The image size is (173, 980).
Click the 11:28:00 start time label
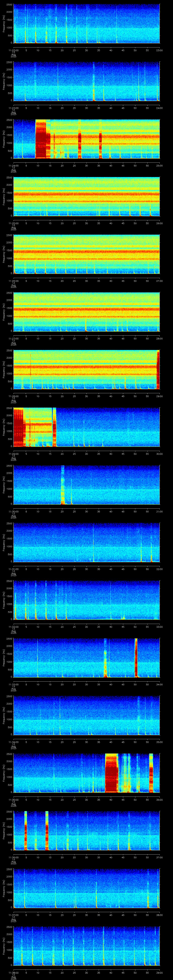tap(13, 396)
